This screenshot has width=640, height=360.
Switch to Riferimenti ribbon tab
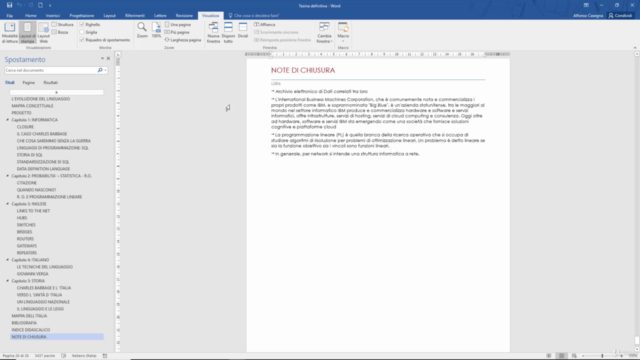[135, 16]
